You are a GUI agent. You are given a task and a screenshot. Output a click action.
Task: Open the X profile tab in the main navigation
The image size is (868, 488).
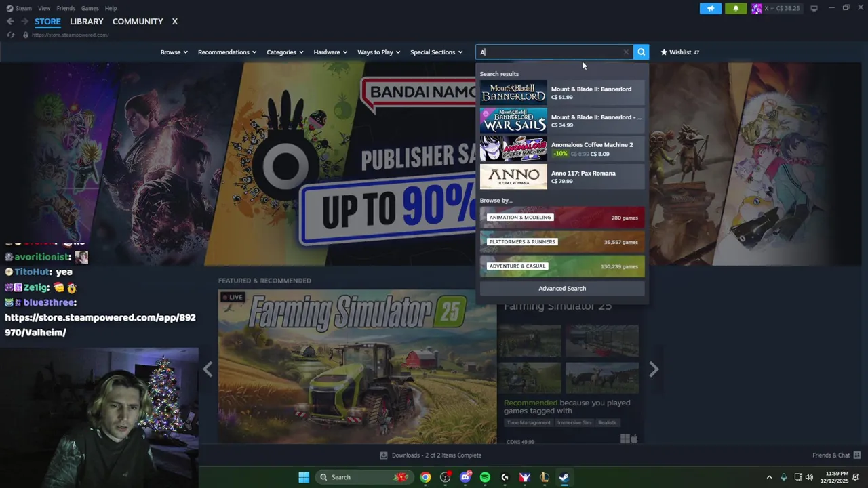point(174,22)
